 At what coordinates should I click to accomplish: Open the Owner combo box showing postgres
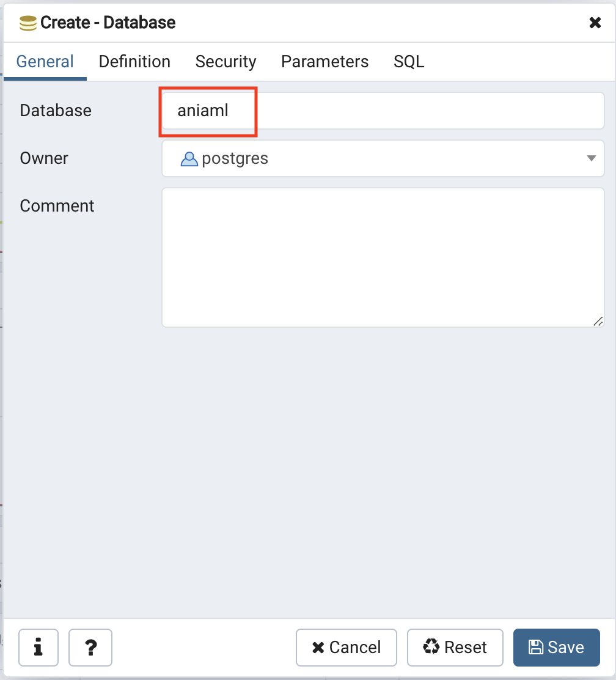pos(383,158)
